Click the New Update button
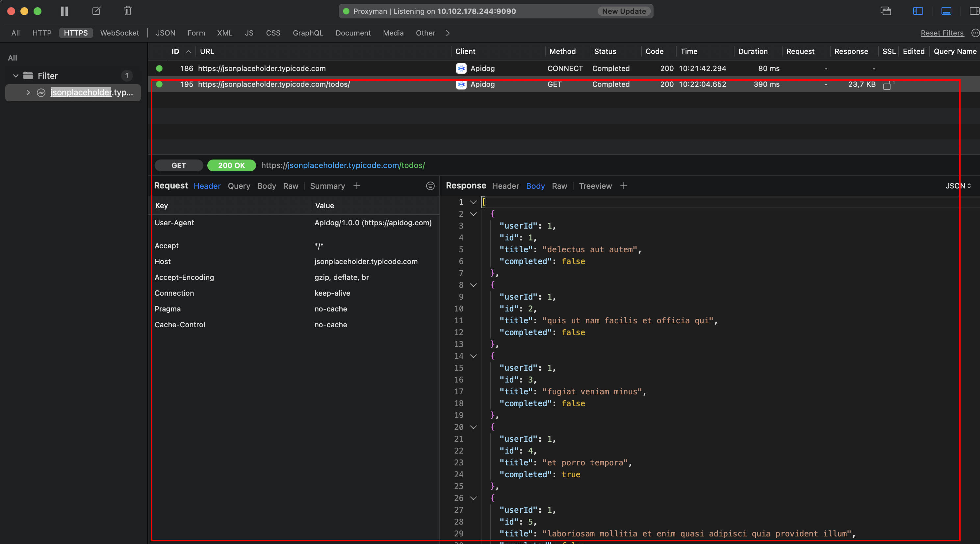The height and width of the screenshot is (544, 980). [x=624, y=11]
